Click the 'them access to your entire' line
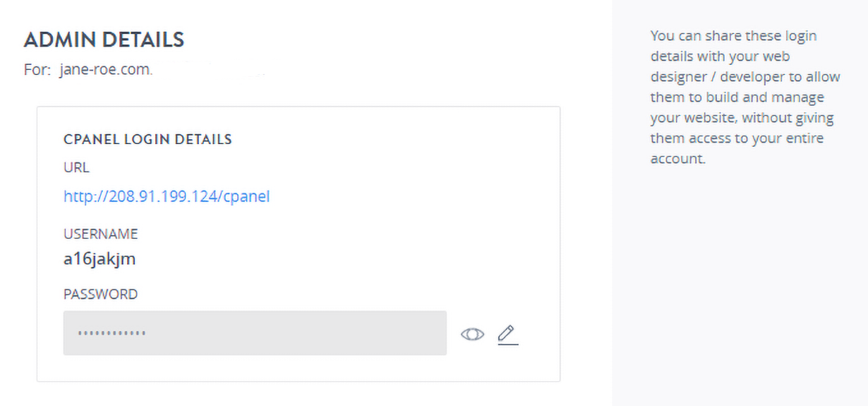The width and height of the screenshot is (868, 406). coord(737,138)
